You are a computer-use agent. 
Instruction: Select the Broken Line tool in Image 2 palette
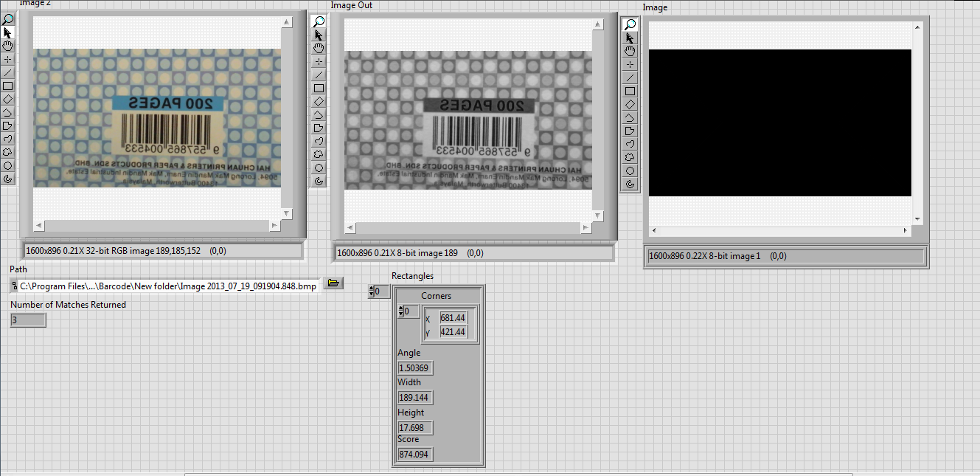click(x=8, y=112)
